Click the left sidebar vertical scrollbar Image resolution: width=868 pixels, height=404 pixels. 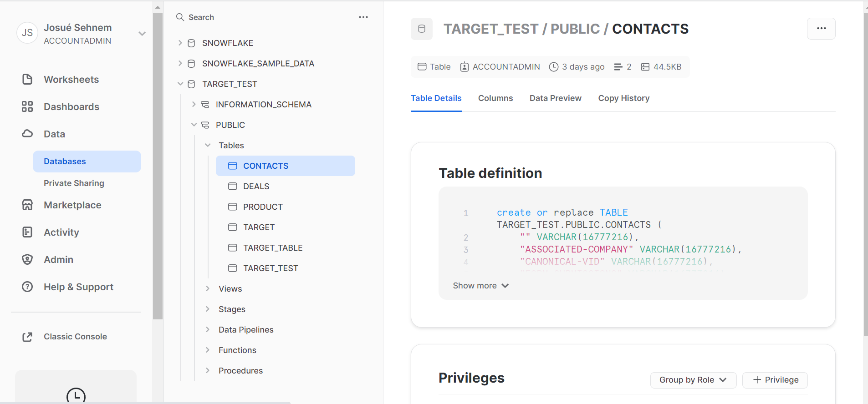click(x=158, y=166)
